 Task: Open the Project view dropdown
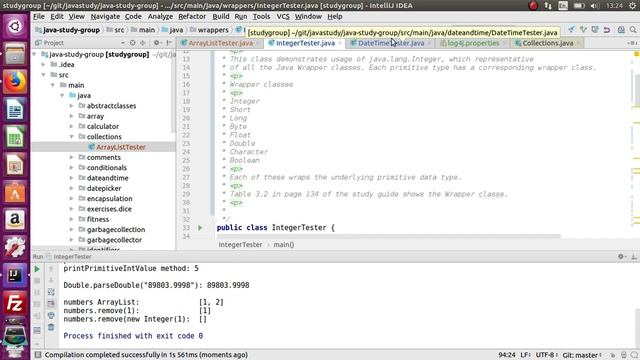(123, 42)
